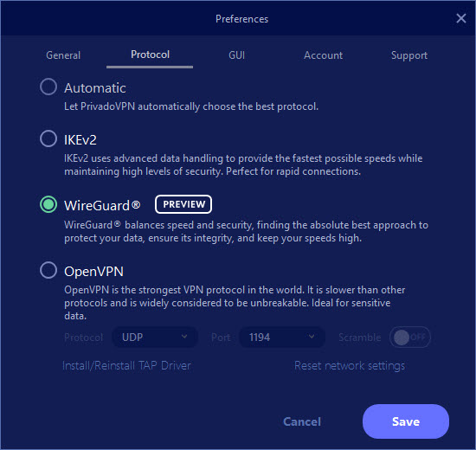The height and width of the screenshot is (450, 476).
Task: Click Reset network settings link
Action: click(350, 365)
